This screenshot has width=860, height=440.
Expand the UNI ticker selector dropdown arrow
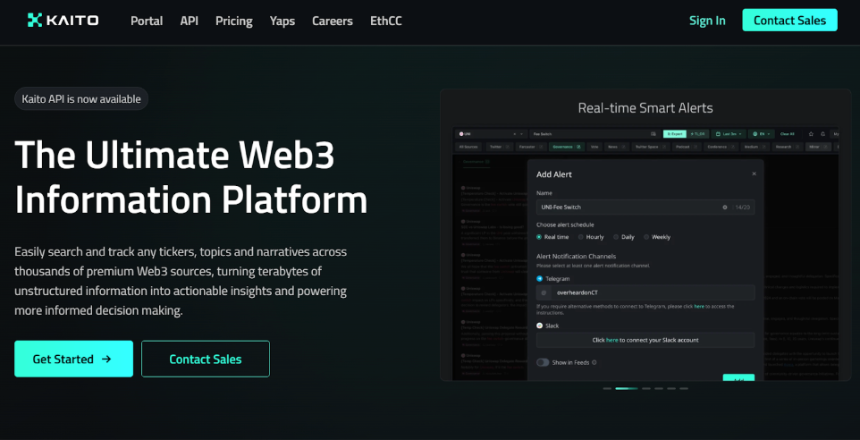coord(522,134)
